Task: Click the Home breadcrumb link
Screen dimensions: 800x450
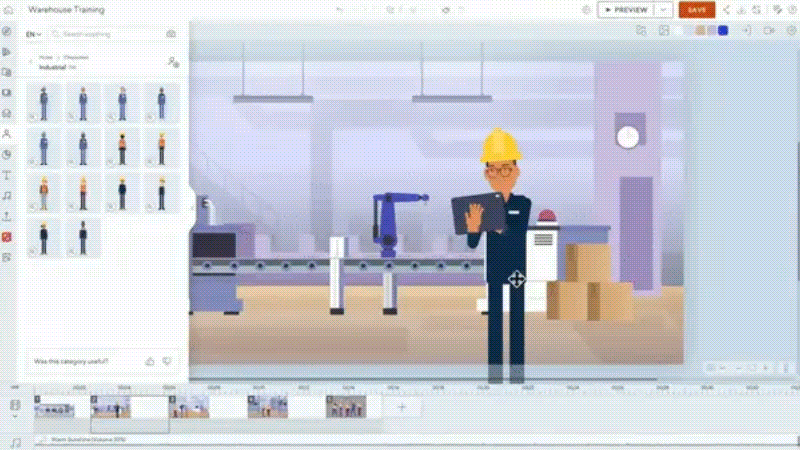Action: coord(46,57)
